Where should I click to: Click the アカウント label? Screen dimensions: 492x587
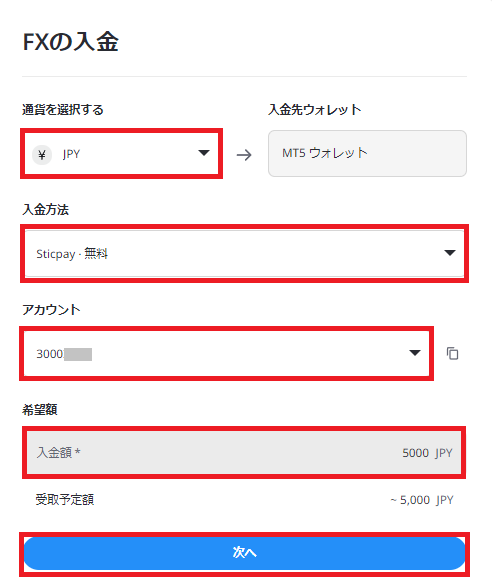[x=51, y=310]
